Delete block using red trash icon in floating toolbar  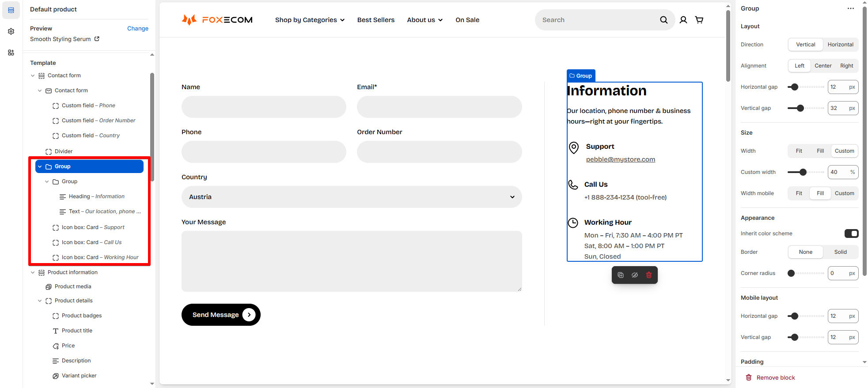[649, 275]
